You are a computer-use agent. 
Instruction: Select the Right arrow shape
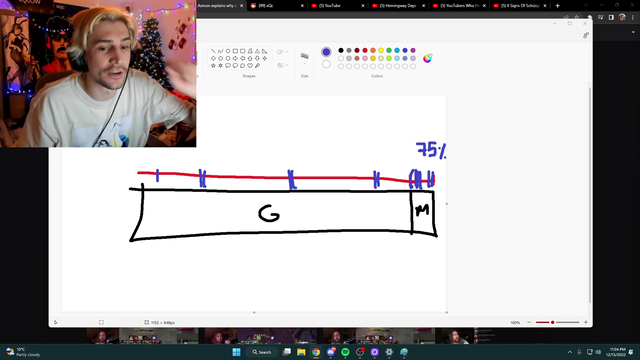235,58
